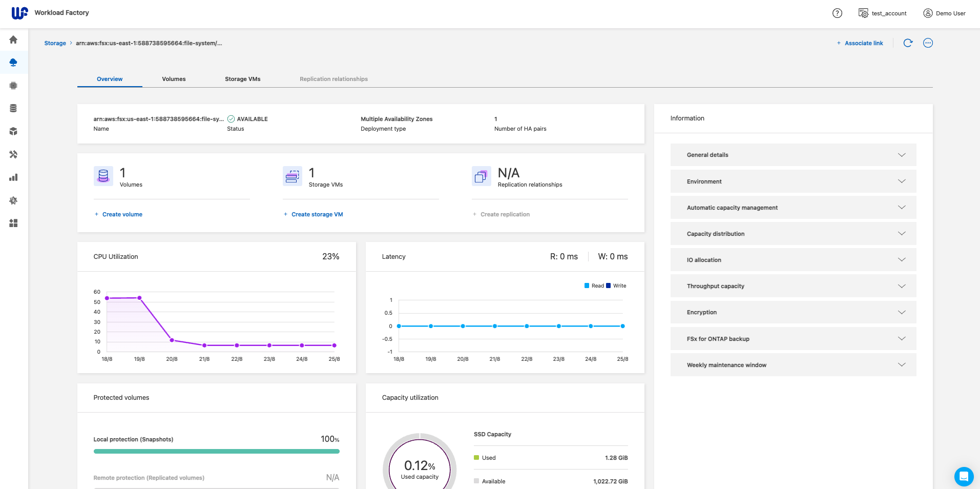
Task: Click the Workload Factory logo
Action: (19, 13)
